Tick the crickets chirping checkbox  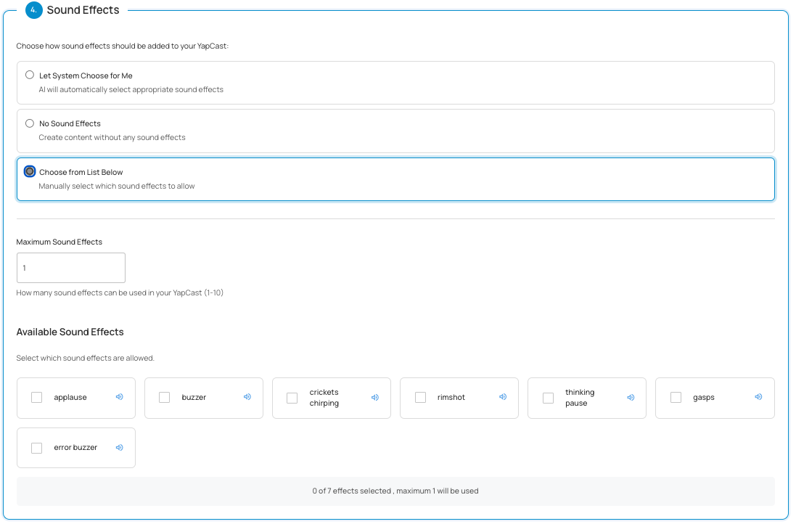[x=292, y=398]
